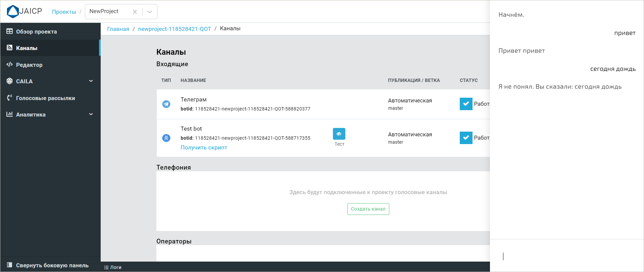Open the Логи panel
This screenshot has height=272, width=644.
113,267
